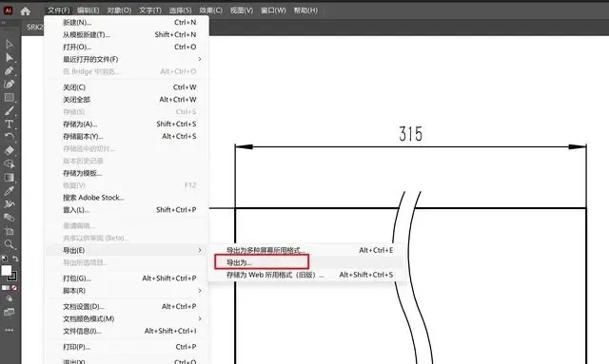Screen dimensions: 609x364
Task: Select the Shape Builder tool
Action: tap(9, 164)
